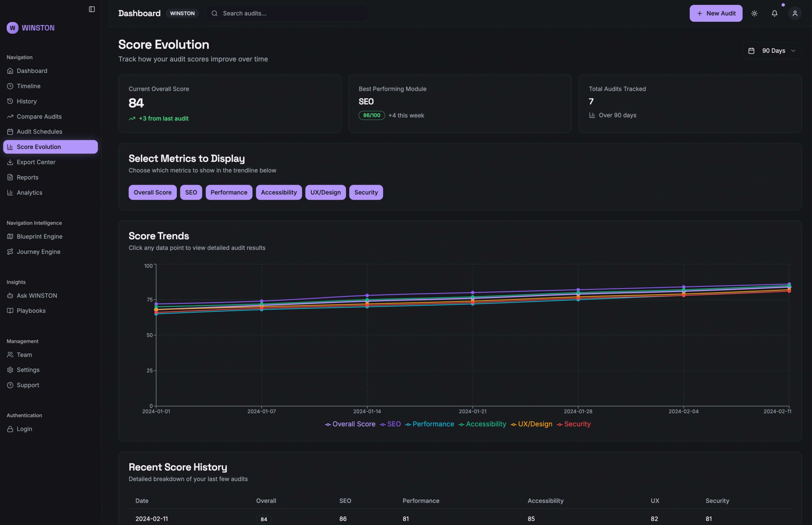Screen dimensions: 812x525
Task: Toggle the Performance metric chip
Action: 229,192
